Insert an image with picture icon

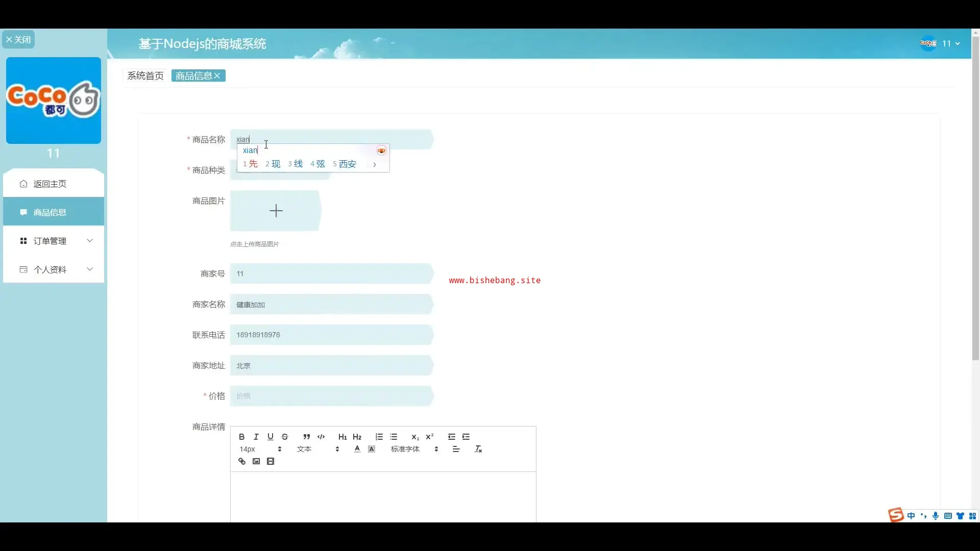click(x=256, y=461)
